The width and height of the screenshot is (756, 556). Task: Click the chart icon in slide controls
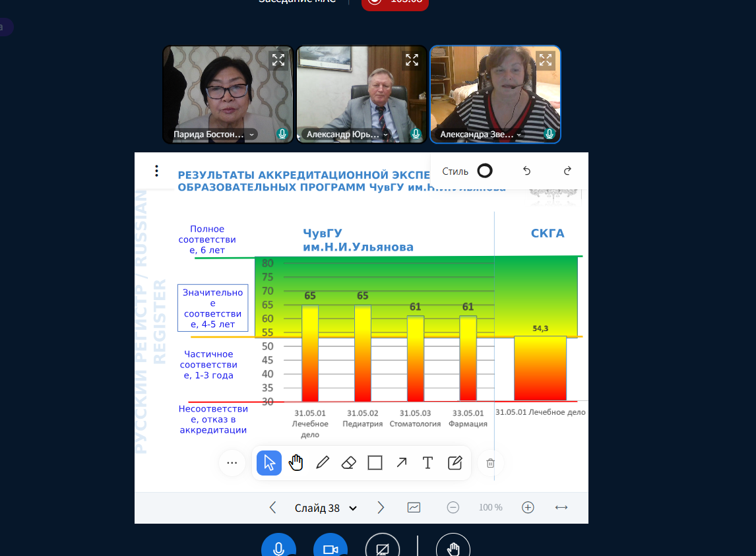pyautogui.click(x=414, y=507)
